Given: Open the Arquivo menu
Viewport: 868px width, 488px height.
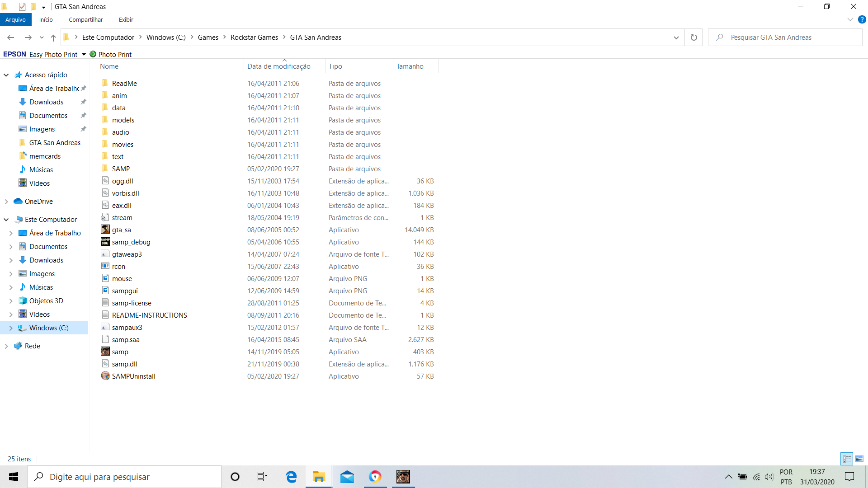Looking at the screenshot, I should 16,19.
